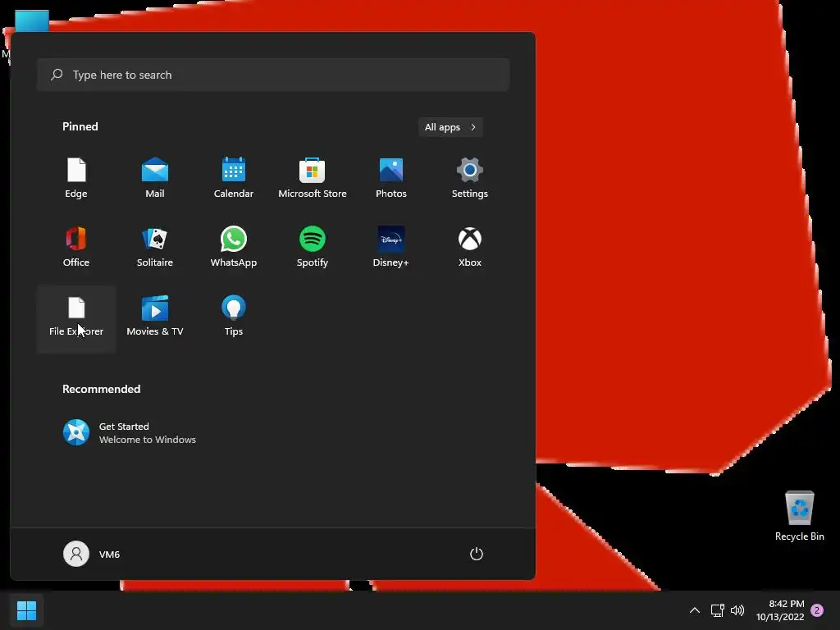The image size is (840, 630).
Task: Launch WhatsApp from pinned apps
Action: pyautogui.click(x=234, y=248)
